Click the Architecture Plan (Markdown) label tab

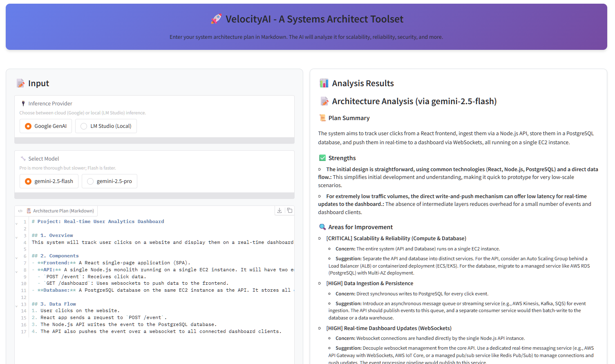(x=56, y=211)
